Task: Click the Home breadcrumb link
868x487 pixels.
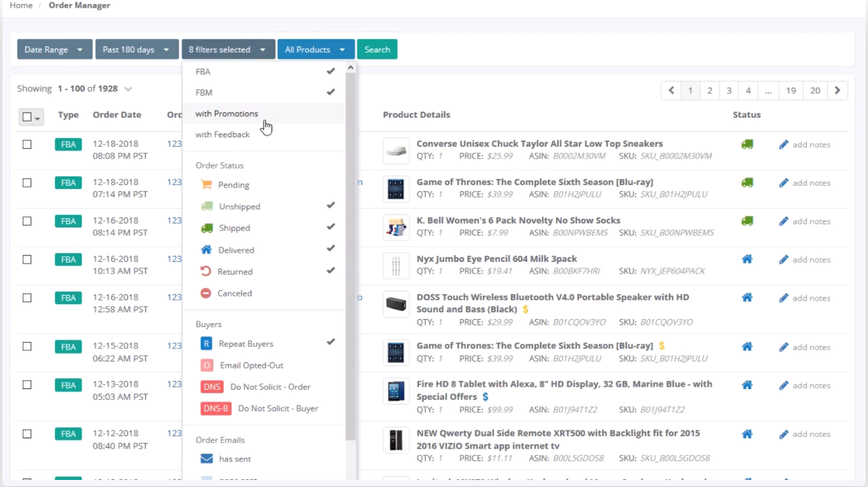Action: [21, 5]
